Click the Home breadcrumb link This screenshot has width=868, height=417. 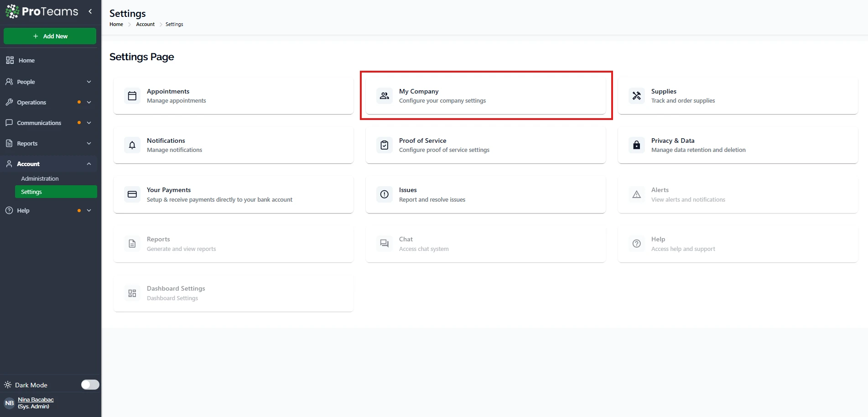pos(116,24)
